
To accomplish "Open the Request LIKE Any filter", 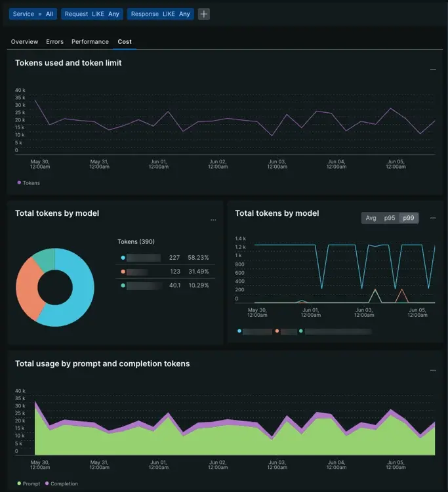I will pyautogui.click(x=92, y=14).
